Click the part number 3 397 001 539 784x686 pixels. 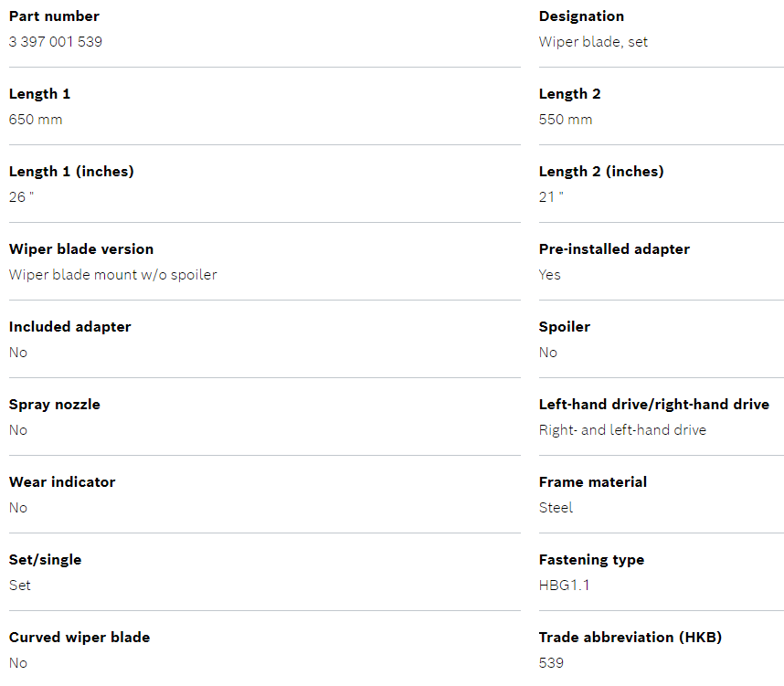(55, 42)
